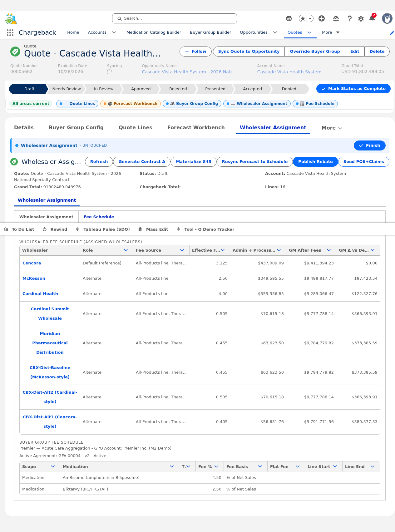Select the Approved path stage

[x=141, y=89]
